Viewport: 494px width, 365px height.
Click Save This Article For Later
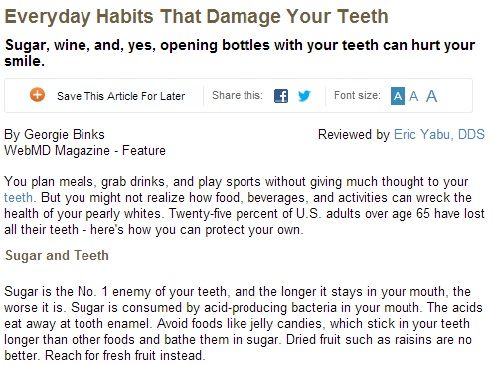click(121, 96)
